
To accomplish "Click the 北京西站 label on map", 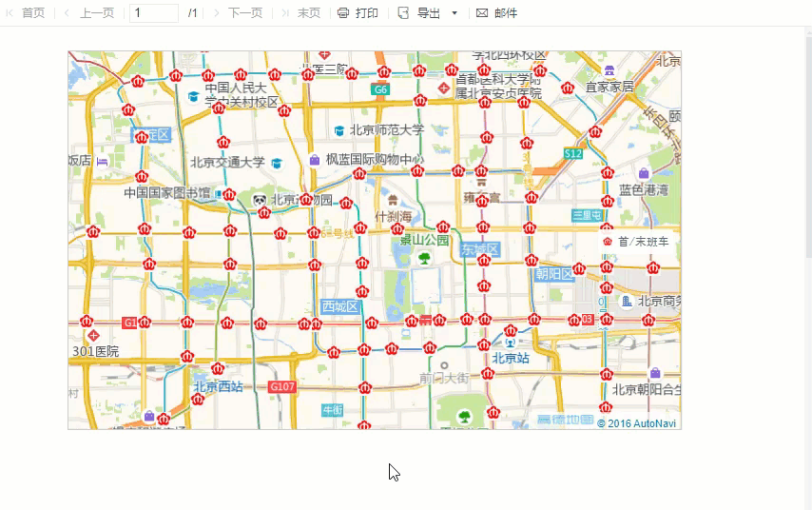I will [218, 386].
